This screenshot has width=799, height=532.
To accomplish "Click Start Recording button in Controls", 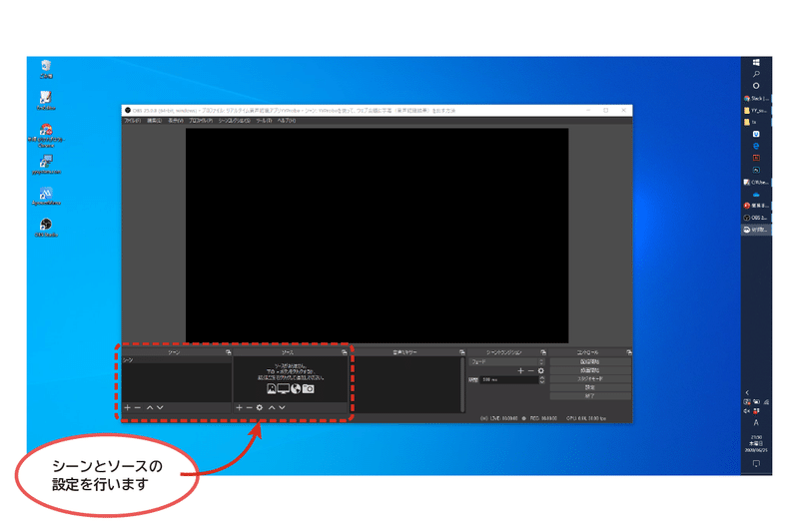I will pyautogui.click(x=590, y=370).
